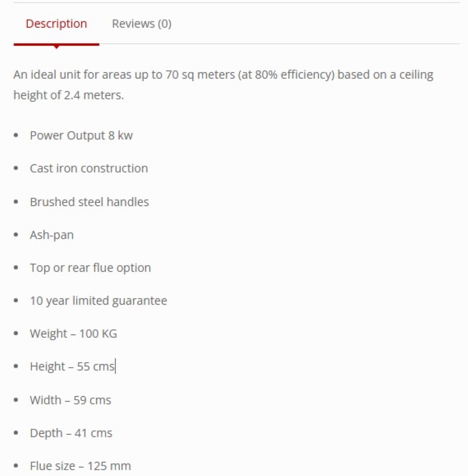Click the Flue size – 125 mm item
468x476 pixels.
pyautogui.click(x=80, y=466)
